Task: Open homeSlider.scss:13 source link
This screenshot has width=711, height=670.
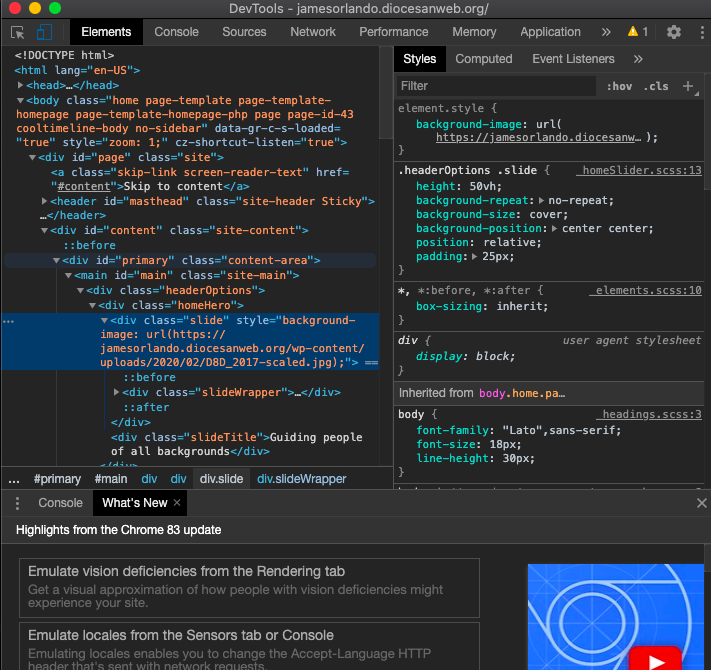Action: tap(641, 171)
